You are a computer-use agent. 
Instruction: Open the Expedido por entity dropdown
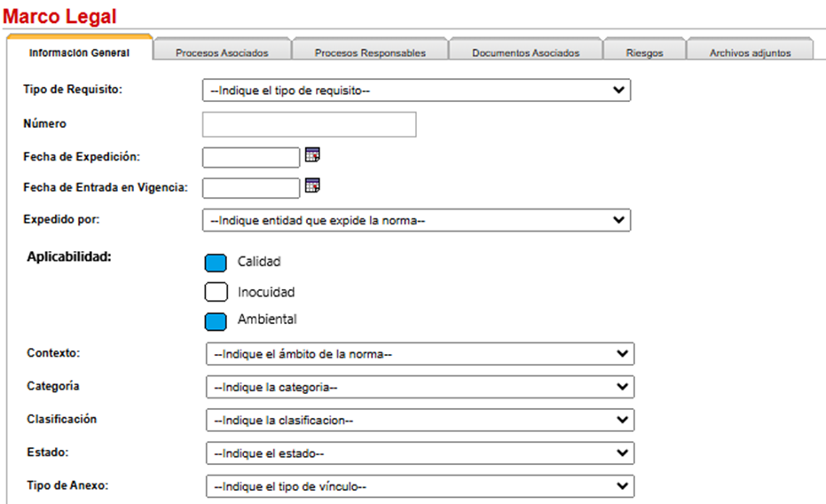click(x=416, y=220)
